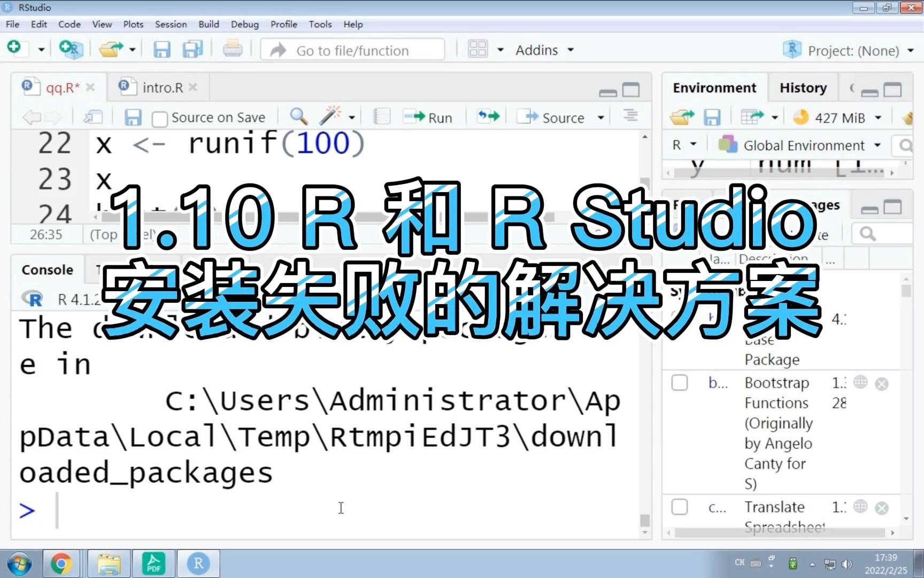924x578 pixels.
Task: Toggle the Source on Save checkbox
Action: 159,118
